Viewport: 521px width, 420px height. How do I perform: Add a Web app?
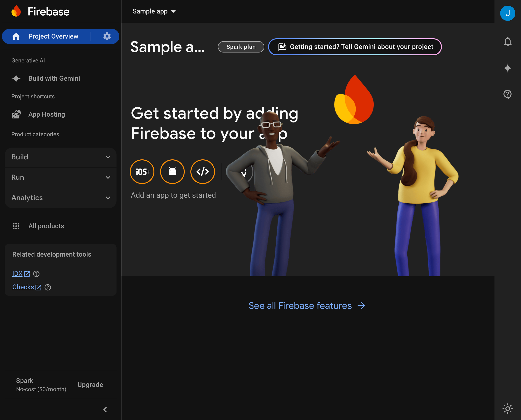tap(202, 171)
